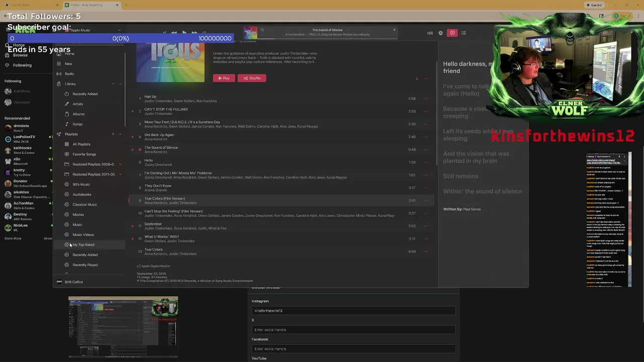The width and height of the screenshot is (644, 362).
Task: Collapse the Playlists section chevron
Action: click(120, 134)
